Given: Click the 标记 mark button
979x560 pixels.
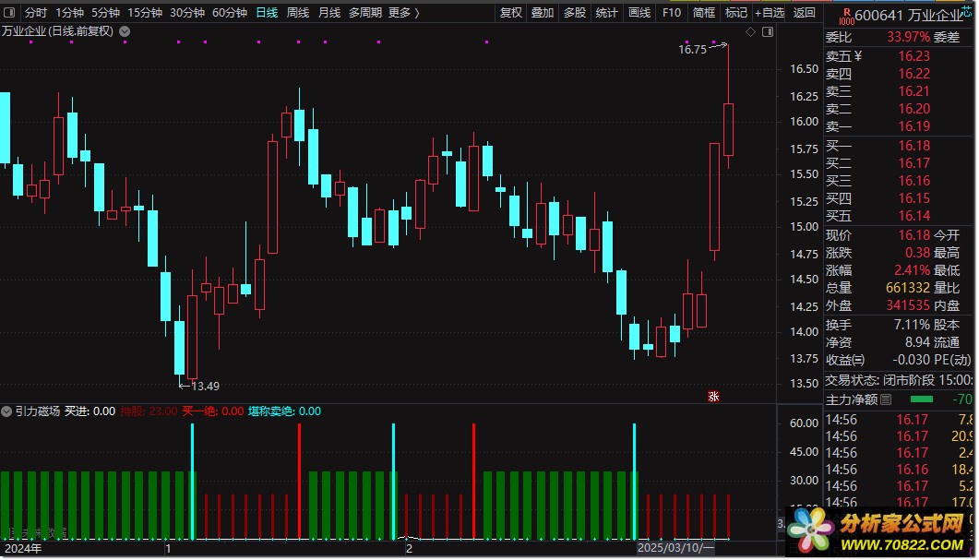Looking at the screenshot, I should pos(736,13).
